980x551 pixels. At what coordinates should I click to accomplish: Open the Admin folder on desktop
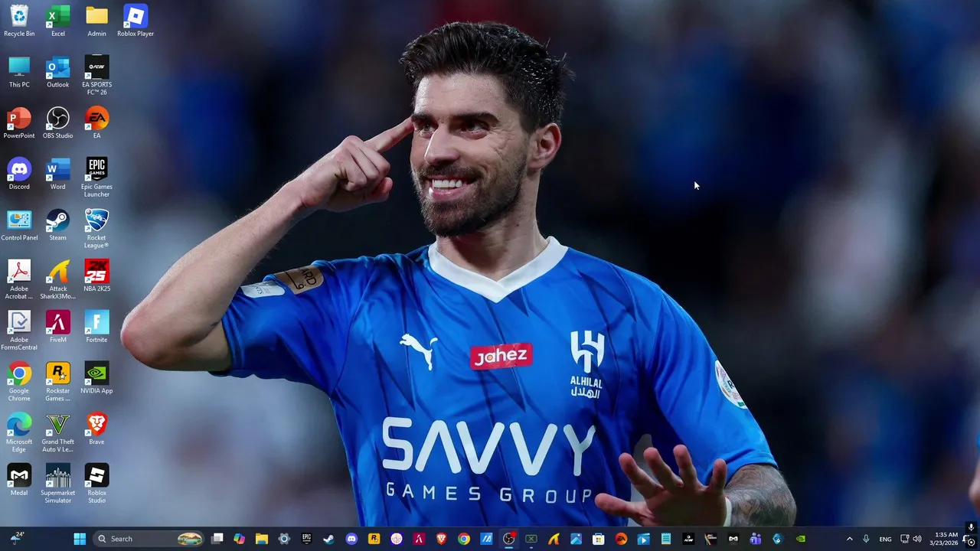(96, 21)
